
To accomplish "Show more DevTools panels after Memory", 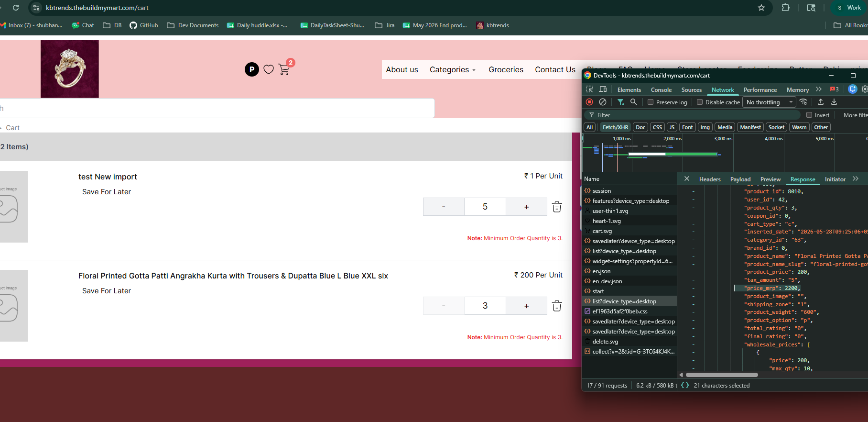I will click(819, 89).
